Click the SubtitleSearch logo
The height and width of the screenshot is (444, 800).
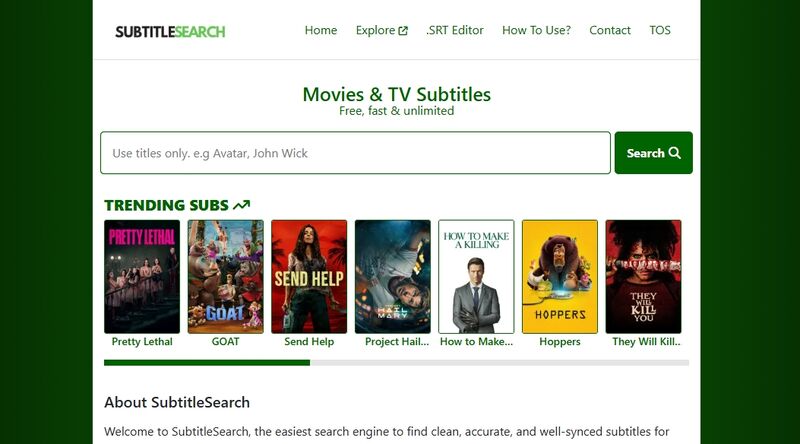170,32
